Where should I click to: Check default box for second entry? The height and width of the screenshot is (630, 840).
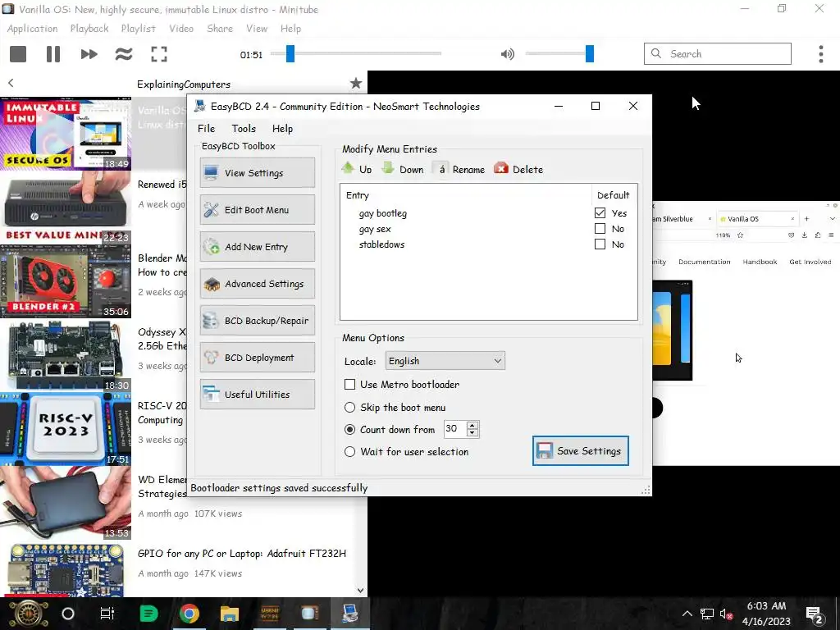coord(600,229)
